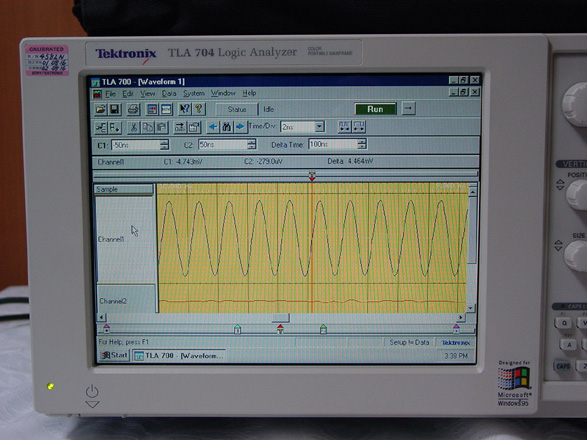The width and height of the screenshot is (587, 440).
Task: Click the Delta Time spinner arrows
Action: click(x=362, y=144)
